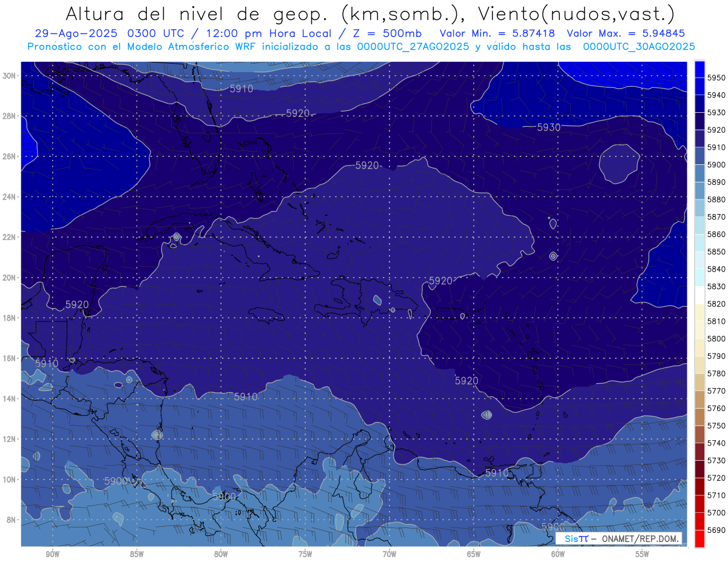
Task: Click the 80W longitude axis label
Action: [221, 554]
